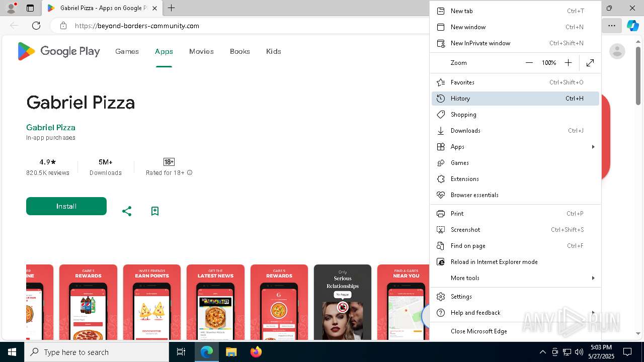This screenshot has width=644, height=362.
Task: Open Task View on taskbar
Action: [x=181, y=352]
